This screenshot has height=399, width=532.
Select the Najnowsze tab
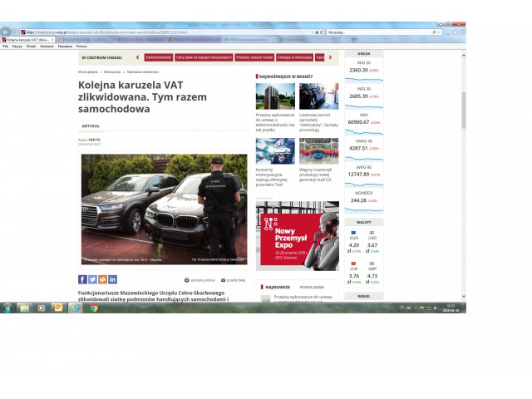click(x=278, y=286)
